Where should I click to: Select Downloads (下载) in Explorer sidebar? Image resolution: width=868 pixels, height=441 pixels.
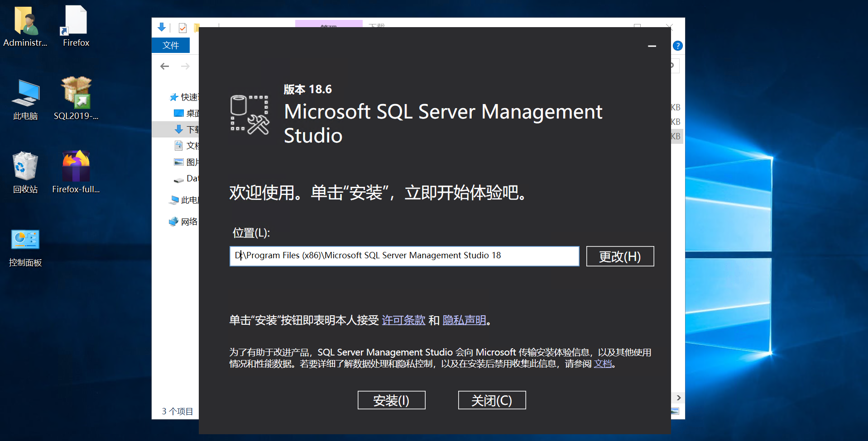coord(187,129)
